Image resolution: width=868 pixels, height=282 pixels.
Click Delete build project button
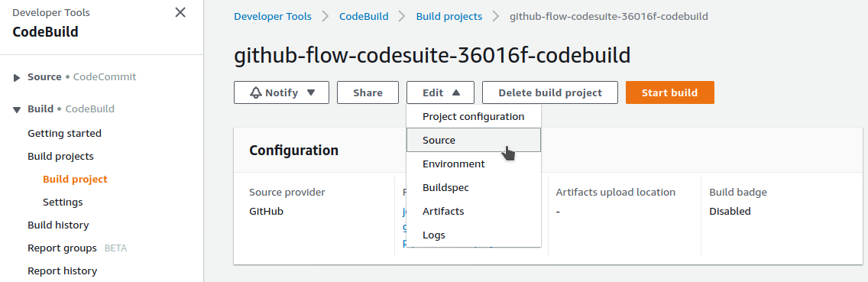[x=549, y=92]
